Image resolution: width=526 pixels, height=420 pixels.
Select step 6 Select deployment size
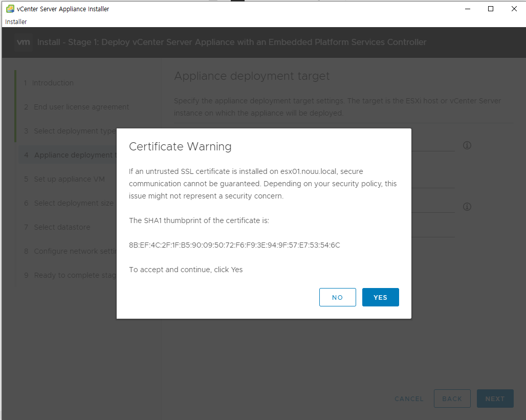69,203
